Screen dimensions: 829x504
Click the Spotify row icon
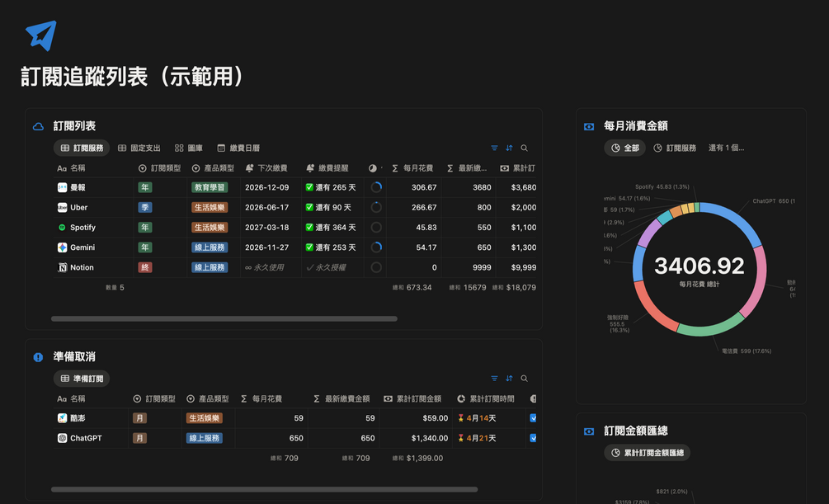click(62, 228)
